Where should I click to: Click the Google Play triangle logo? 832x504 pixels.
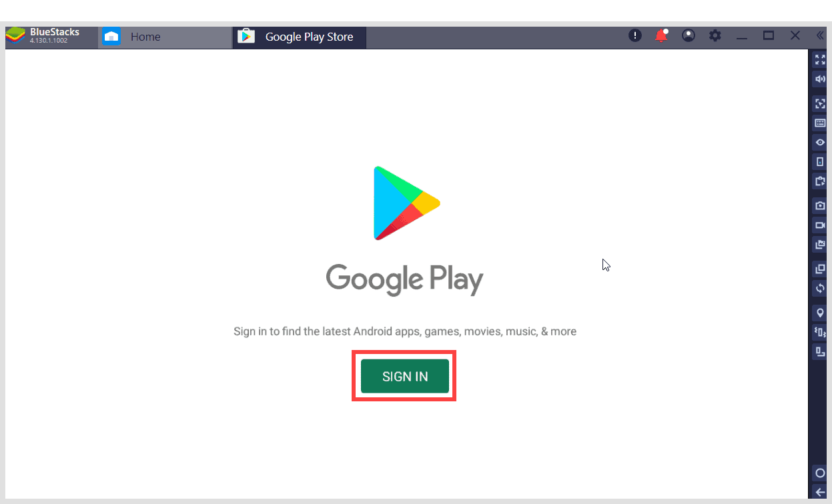tap(406, 203)
